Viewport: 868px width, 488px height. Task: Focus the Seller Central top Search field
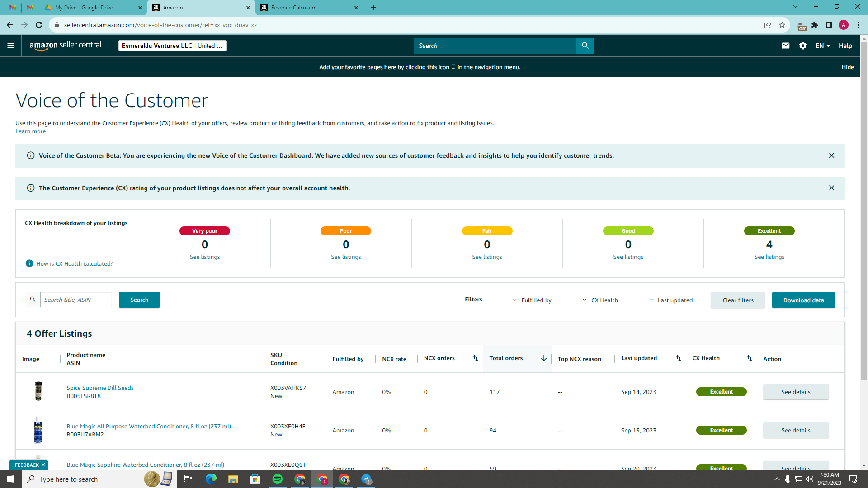(495, 46)
